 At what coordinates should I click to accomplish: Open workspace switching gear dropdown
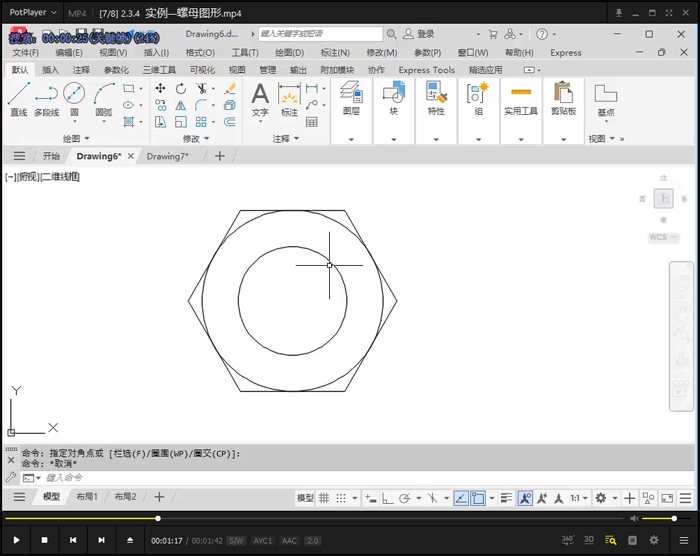tap(614, 498)
